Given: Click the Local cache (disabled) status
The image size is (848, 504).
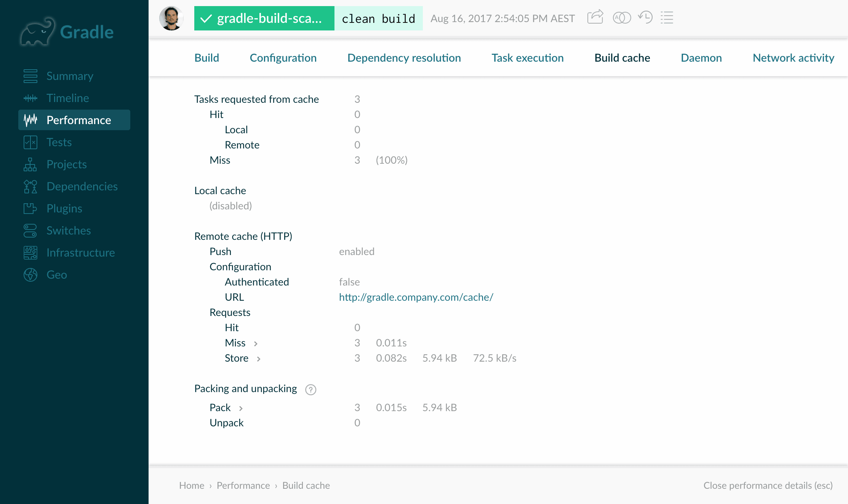Looking at the screenshot, I should click(230, 206).
